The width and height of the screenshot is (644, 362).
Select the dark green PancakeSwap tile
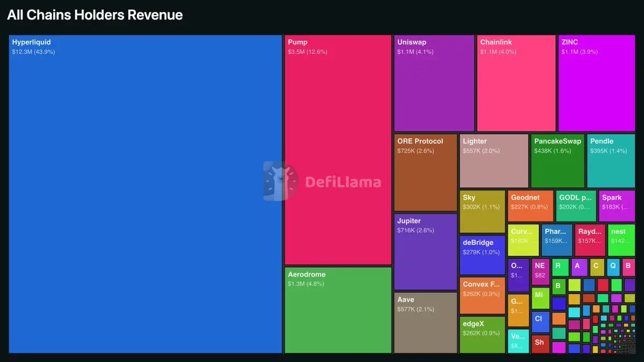(x=558, y=161)
